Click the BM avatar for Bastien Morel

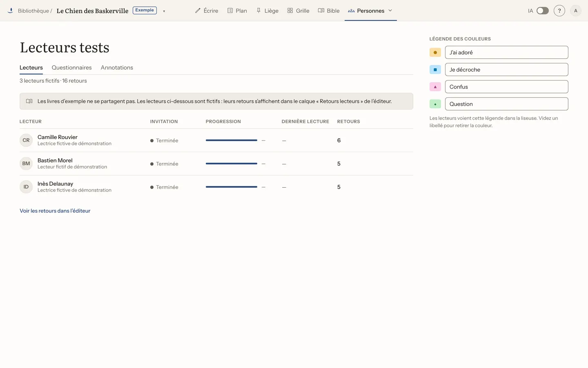26,164
